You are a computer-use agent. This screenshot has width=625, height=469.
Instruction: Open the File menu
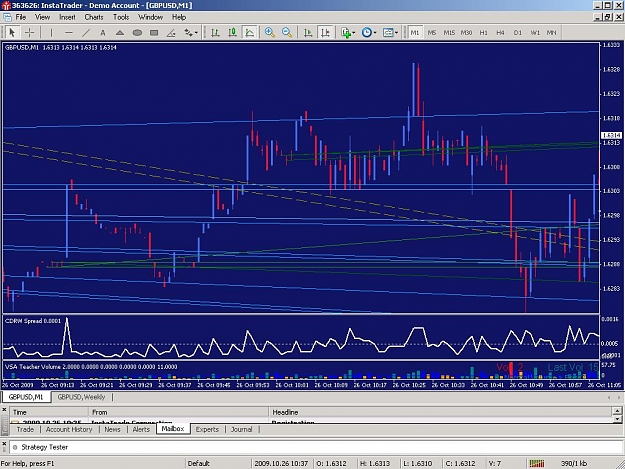click(21, 17)
